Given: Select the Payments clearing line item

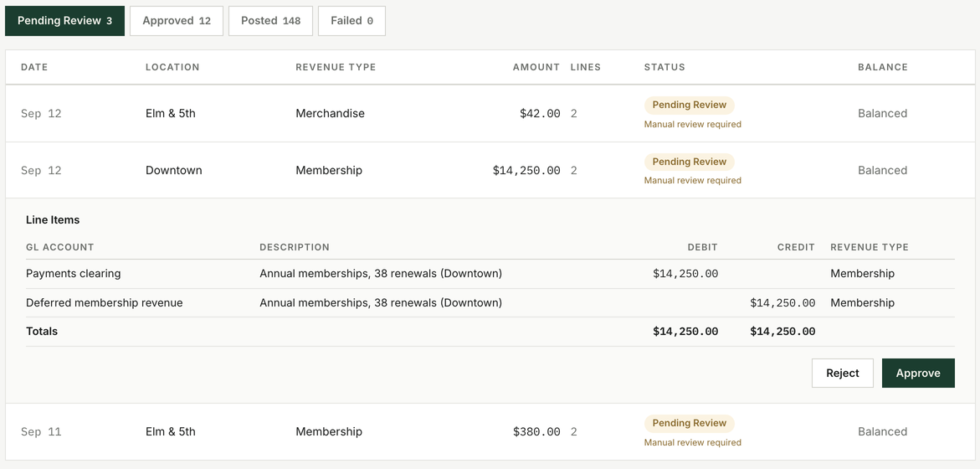Looking at the screenshot, I should (x=490, y=273).
